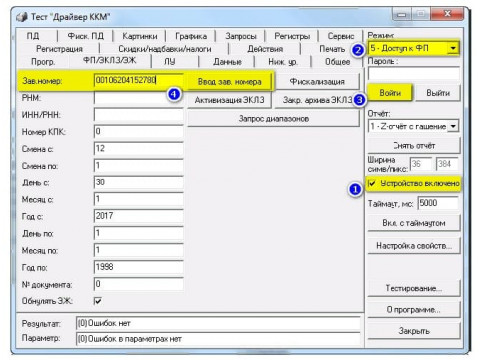This screenshot has height=360, width=480.
Task: Open the Регистрация tab
Action: 59,49
